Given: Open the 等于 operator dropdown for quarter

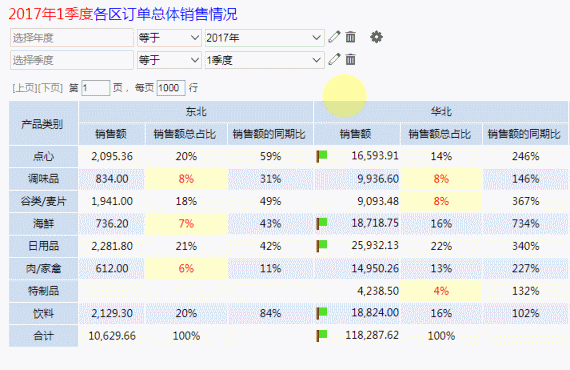Looking at the screenshot, I should click(169, 60).
